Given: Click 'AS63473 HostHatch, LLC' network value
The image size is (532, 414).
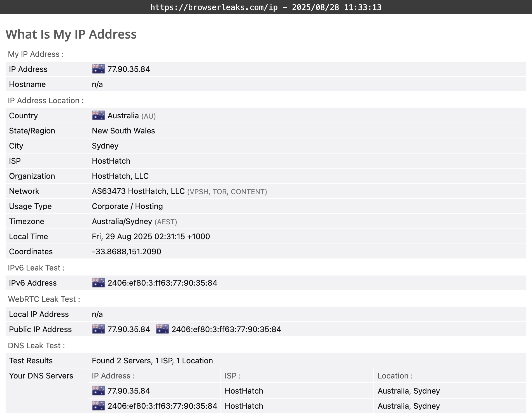Looking at the screenshot, I should pyautogui.click(x=138, y=191).
